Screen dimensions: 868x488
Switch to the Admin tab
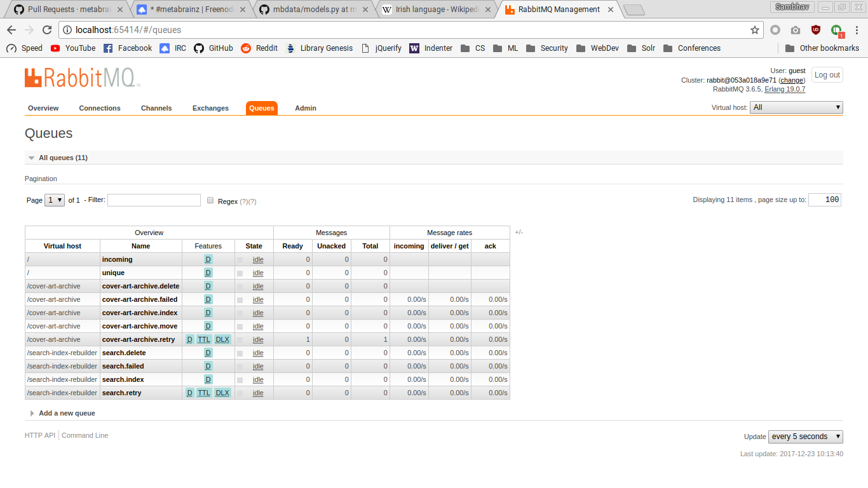(306, 108)
